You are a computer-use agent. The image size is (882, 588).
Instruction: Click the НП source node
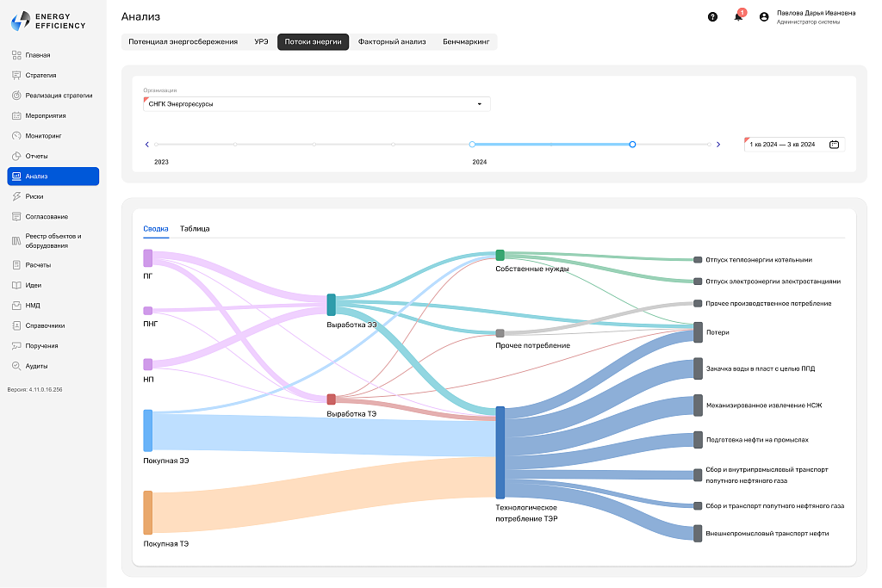tap(148, 364)
